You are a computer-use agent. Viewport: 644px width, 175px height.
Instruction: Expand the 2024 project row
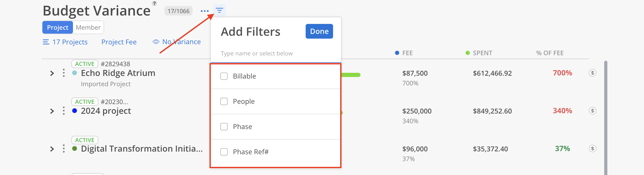pos(52,111)
